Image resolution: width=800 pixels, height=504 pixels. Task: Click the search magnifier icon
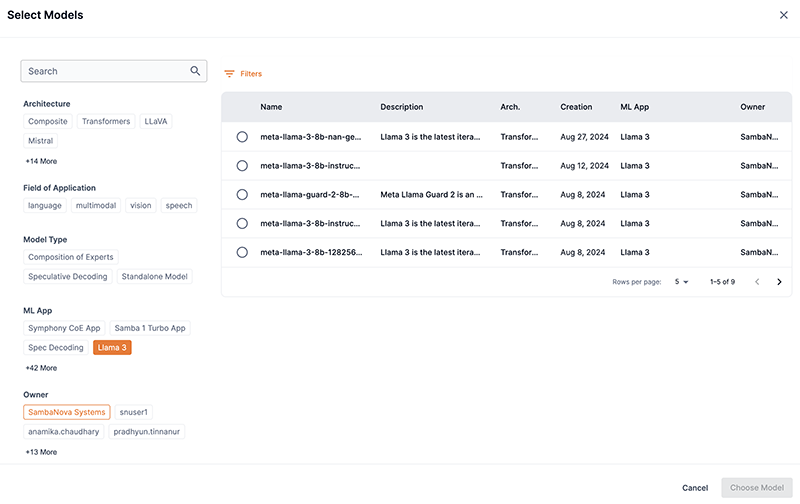point(195,71)
